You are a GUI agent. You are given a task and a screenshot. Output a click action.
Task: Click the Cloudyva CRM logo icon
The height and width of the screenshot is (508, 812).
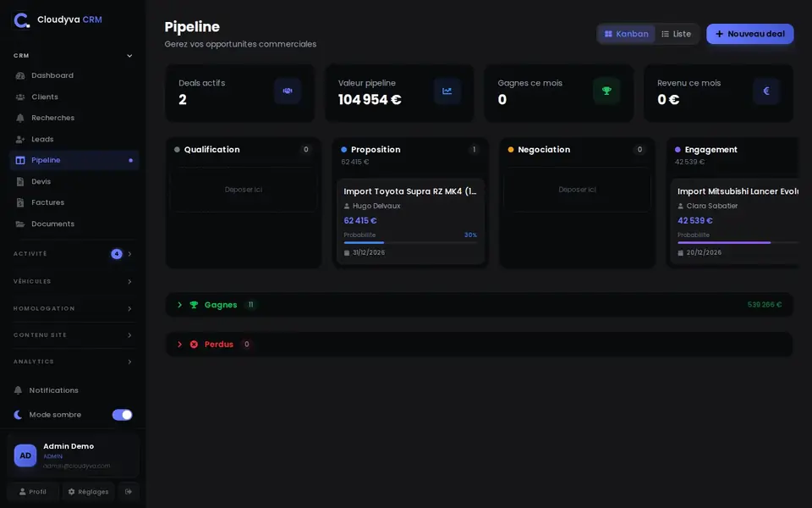(21, 20)
